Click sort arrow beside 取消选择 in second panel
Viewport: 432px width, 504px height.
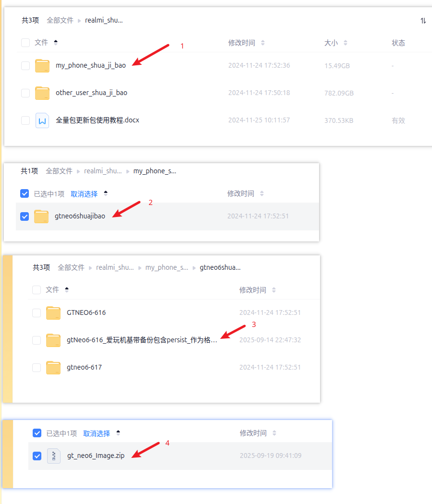[106, 193]
